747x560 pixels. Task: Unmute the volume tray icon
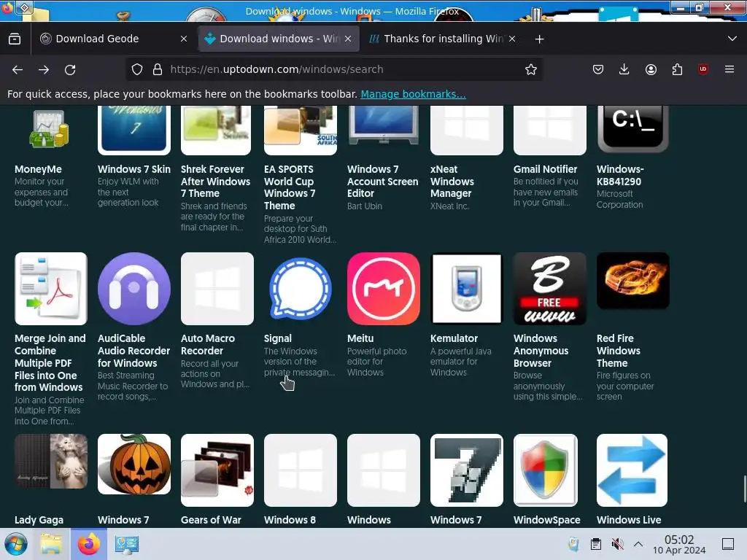coord(617,544)
